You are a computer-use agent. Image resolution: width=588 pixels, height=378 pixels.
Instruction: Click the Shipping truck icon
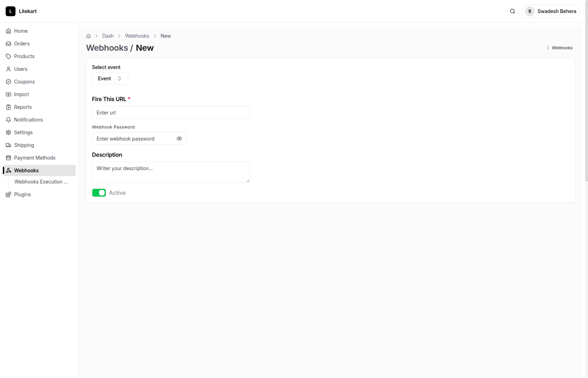point(8,145)
